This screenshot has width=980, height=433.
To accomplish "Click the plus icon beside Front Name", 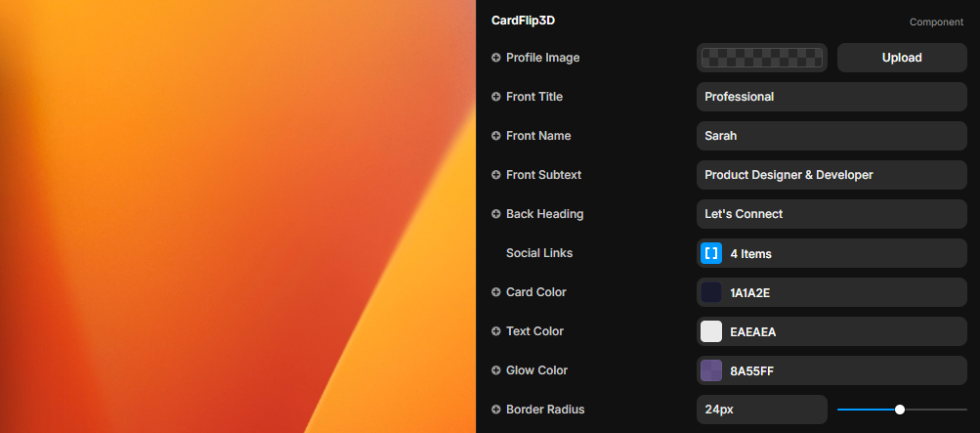I will [x=496, y=136].
